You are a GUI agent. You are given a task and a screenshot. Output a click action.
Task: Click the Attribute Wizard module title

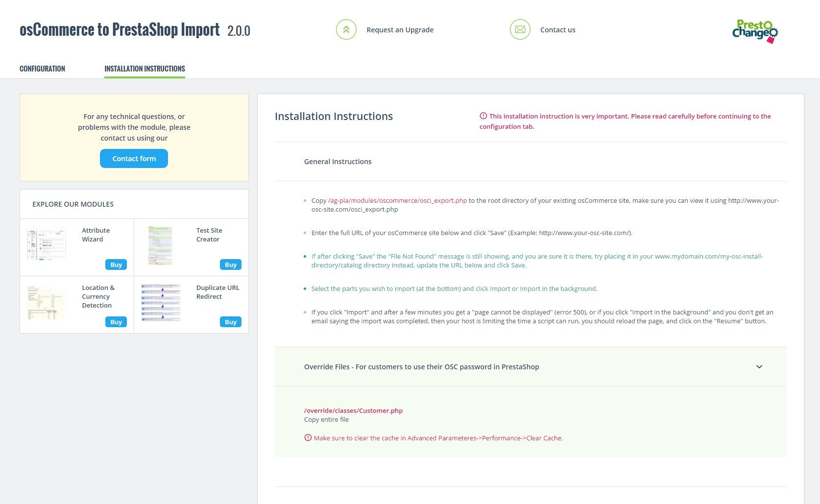coord(96,235)
